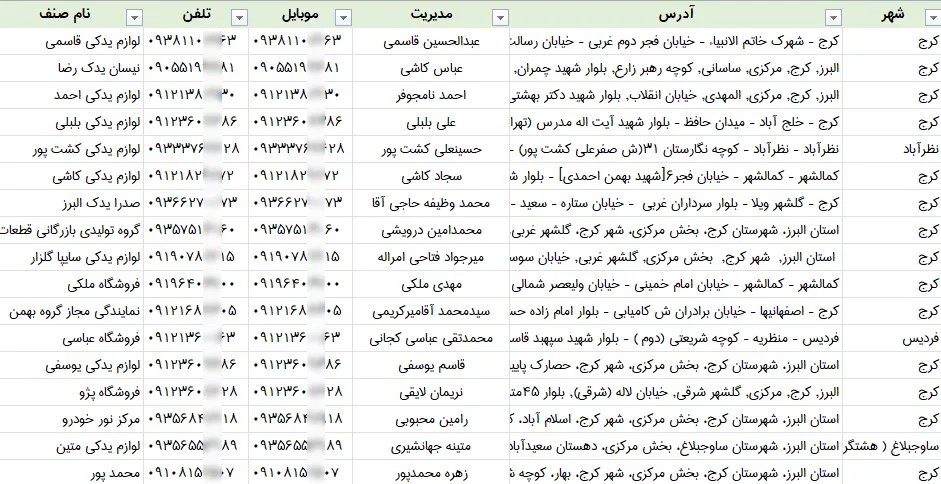This screenshot has width=941, height=484.
Task: Select the cell فروشگاه عباسی
Action: (x=71, y=339)
